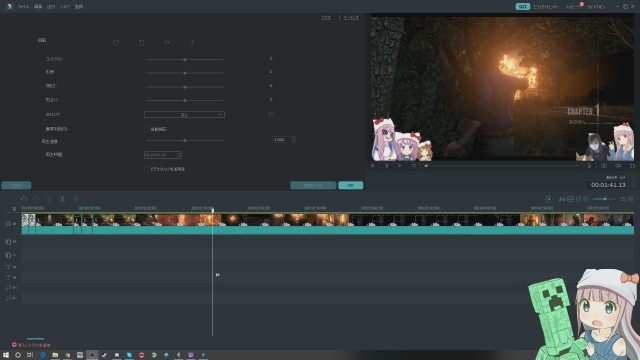Mute the first audio track
Screen dimensions: 640x360
[x=15, y=288]
